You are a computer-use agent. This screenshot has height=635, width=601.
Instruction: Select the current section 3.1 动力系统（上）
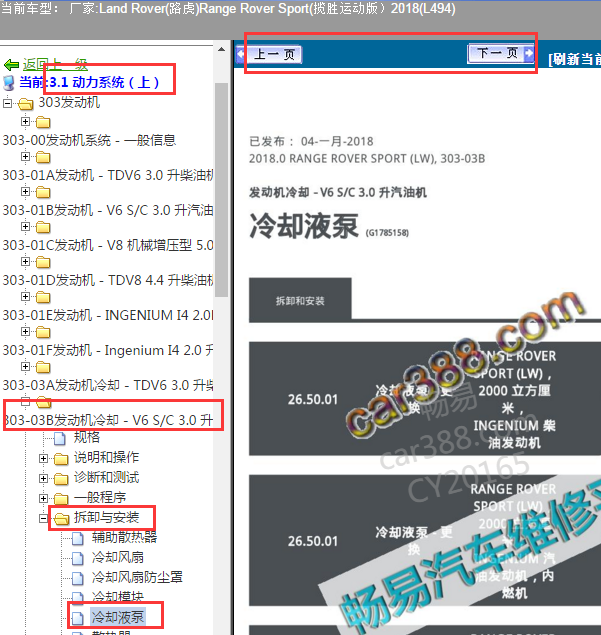pyautogui.click(x=104, y=83)
